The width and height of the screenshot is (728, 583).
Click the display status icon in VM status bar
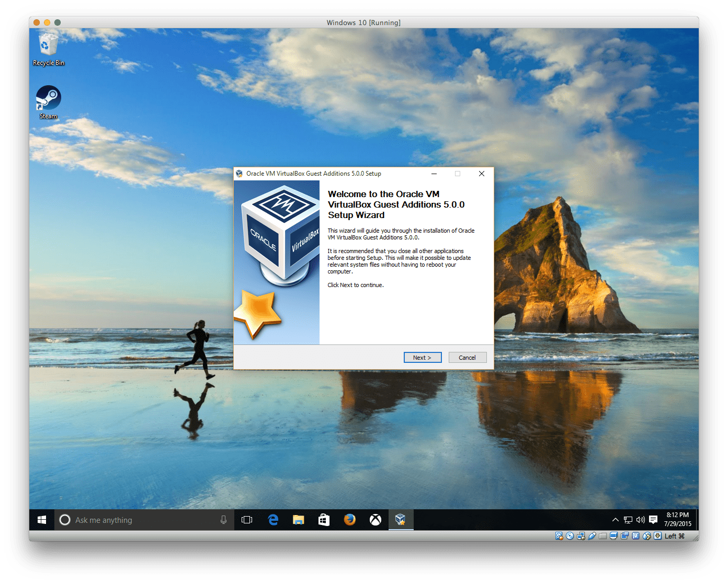coord(613,536)
